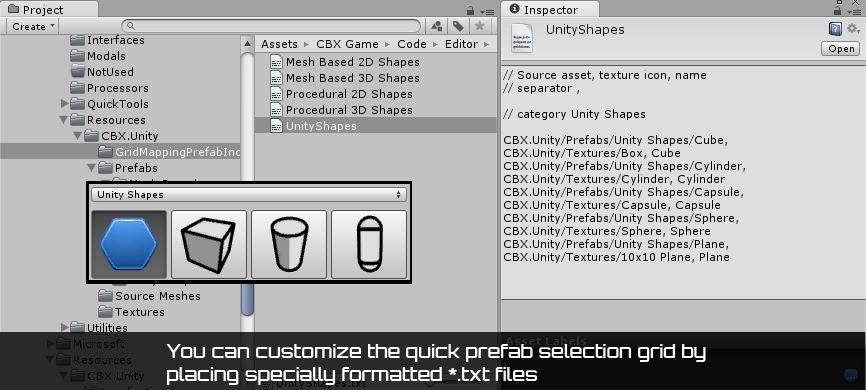
Task: Select the Modals folder
Action: point(106,56)
